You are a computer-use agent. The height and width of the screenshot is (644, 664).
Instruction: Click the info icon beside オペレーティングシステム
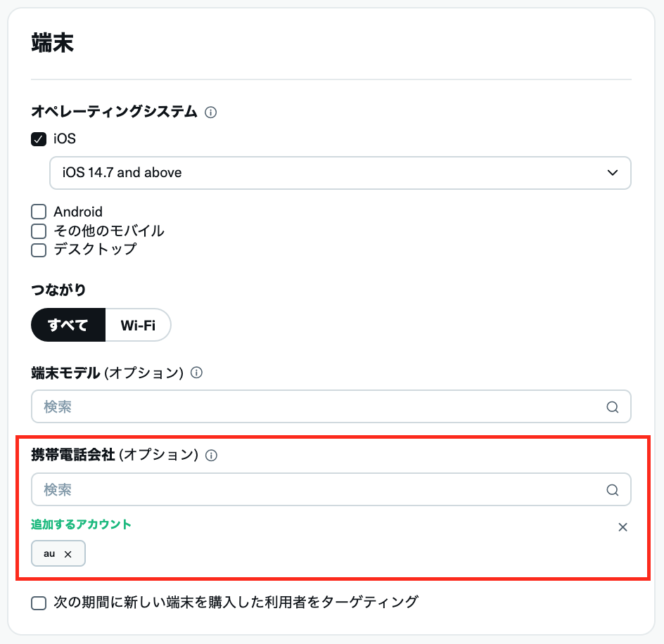[210, 112]
